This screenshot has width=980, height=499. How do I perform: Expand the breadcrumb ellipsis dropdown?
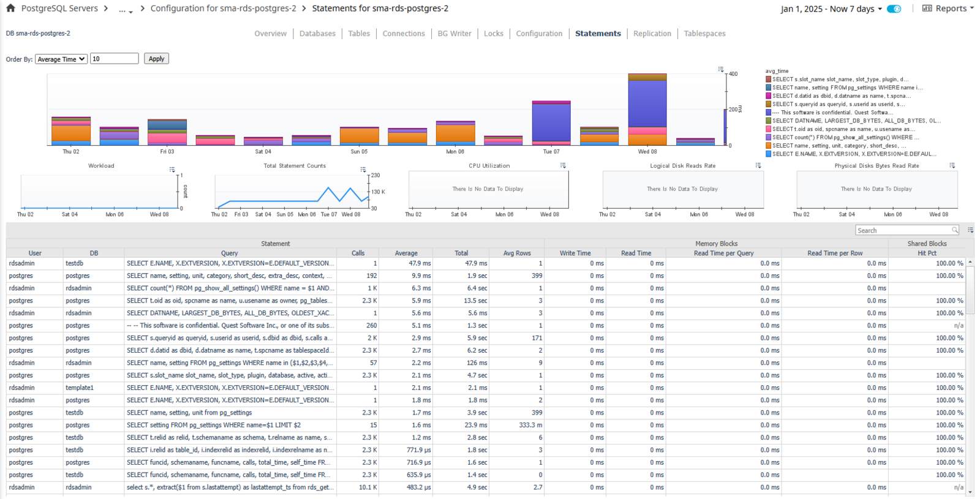(126, 9)
